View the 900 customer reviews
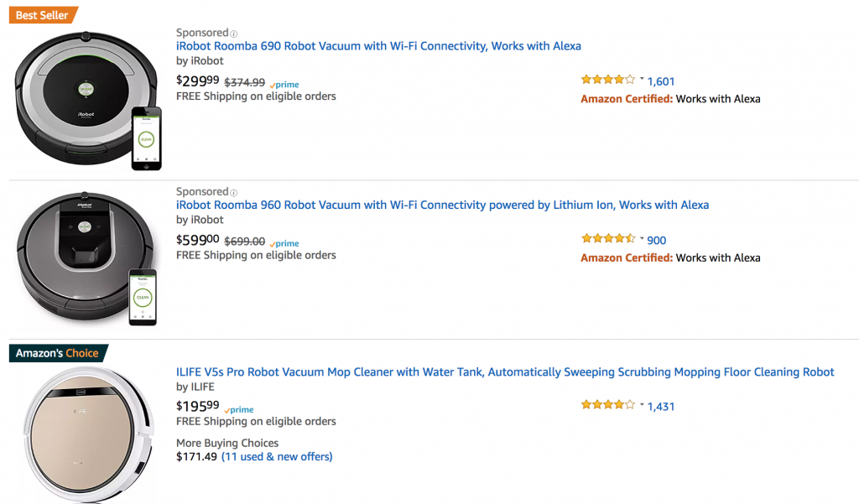The image size is (859, 504). click(x=656, y=241)
